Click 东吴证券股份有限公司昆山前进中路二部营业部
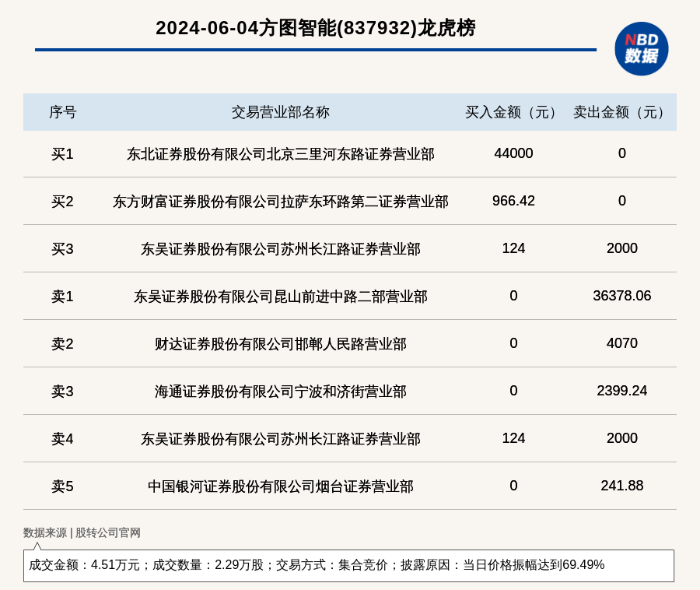The width and height of the screenshot is (700, 590). pyautogui.click(x=280, y=297)
